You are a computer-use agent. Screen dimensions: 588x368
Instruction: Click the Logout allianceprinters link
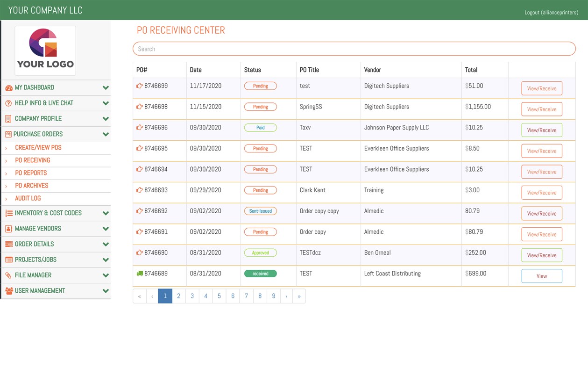click(x=552, y=12)
